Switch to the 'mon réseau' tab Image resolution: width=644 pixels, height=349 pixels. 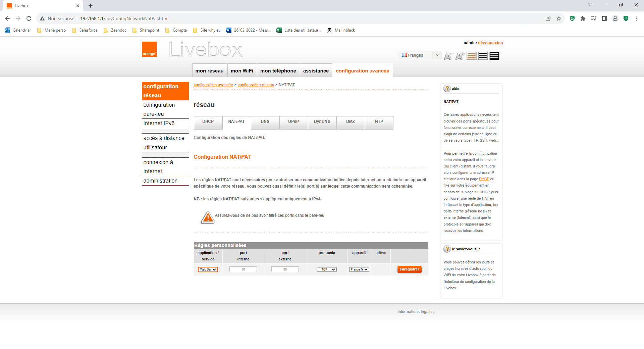(x=210, y=70)
